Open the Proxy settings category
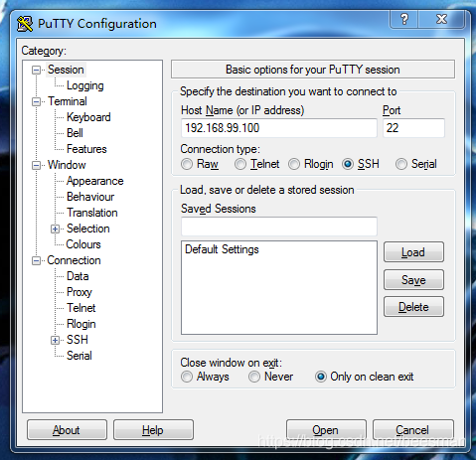The height and width of the screenshot is (460, 476). 79,292
